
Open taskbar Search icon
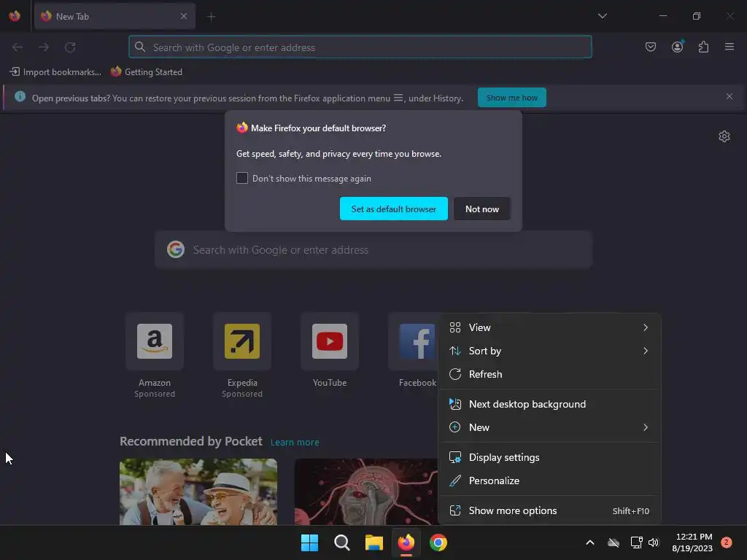(342, 542)
